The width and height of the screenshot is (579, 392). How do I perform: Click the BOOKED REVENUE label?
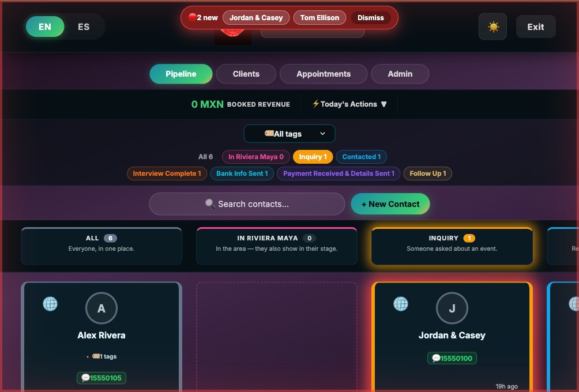tap(258, 104)
